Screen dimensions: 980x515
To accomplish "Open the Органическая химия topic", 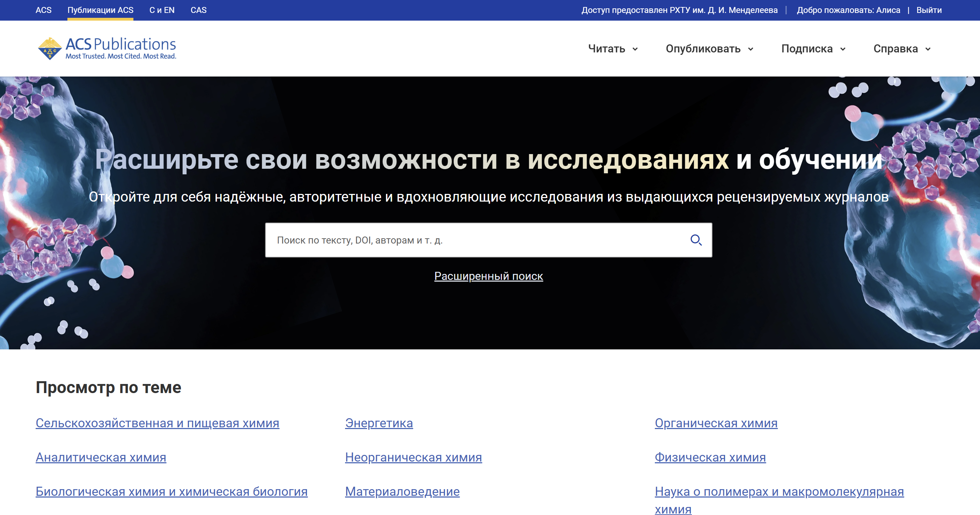I will (716, 423).
